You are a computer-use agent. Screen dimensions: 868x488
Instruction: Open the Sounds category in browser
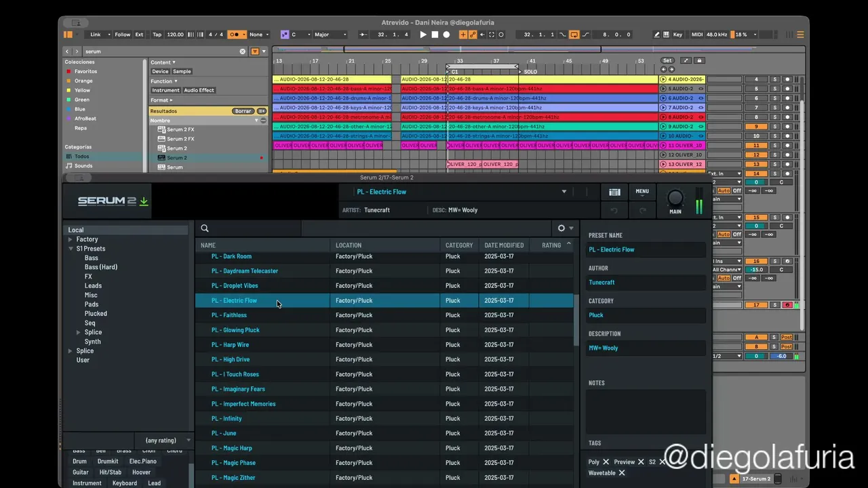pos(83,166)
